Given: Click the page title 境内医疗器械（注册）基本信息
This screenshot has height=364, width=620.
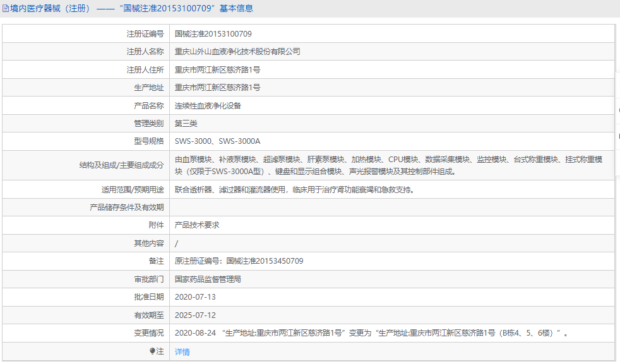Looking at the screenshot, I should 132,8.
